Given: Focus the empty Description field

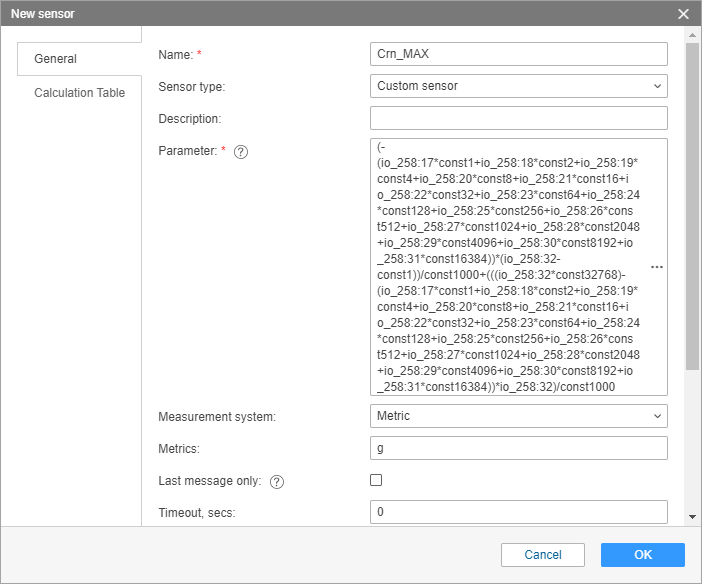Looking at the screenshot, I should tap(518, 119).
